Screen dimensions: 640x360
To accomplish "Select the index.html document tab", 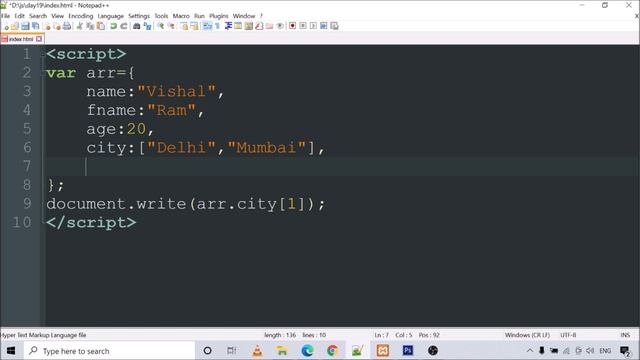I will point(21,39).
